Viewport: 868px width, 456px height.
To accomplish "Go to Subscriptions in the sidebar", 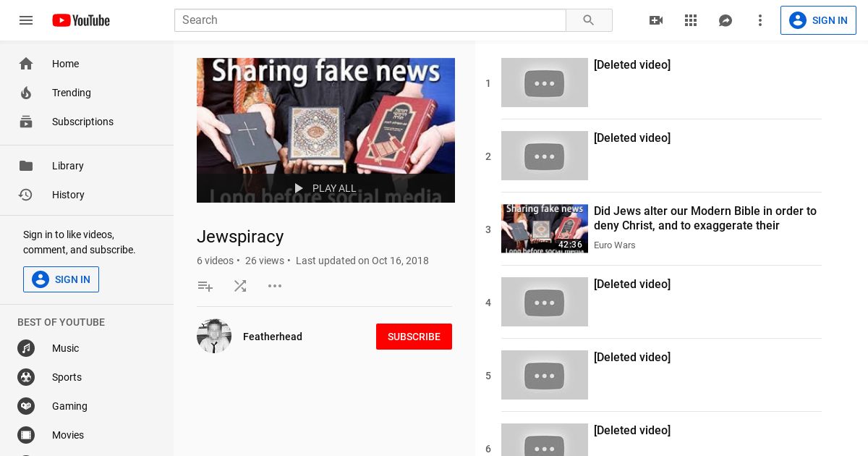I will pos(82,122).
